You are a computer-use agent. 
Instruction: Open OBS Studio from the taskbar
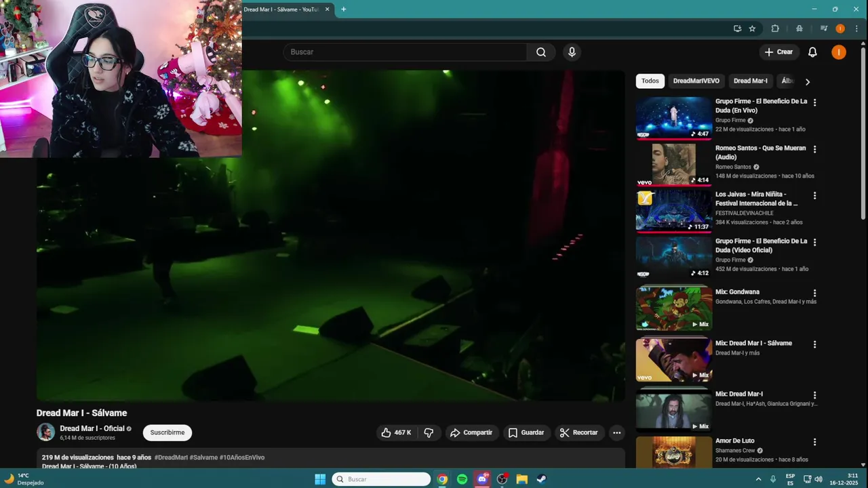[502, 479]
